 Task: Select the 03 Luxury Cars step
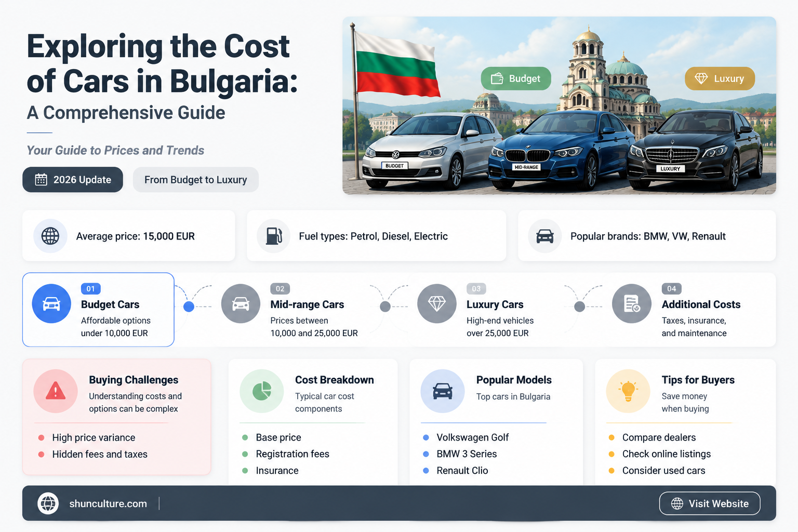click(476, 310)
